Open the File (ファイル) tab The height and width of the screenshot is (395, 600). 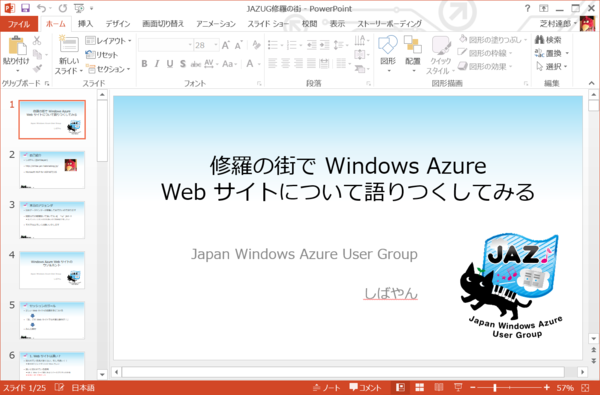point(19,24)
